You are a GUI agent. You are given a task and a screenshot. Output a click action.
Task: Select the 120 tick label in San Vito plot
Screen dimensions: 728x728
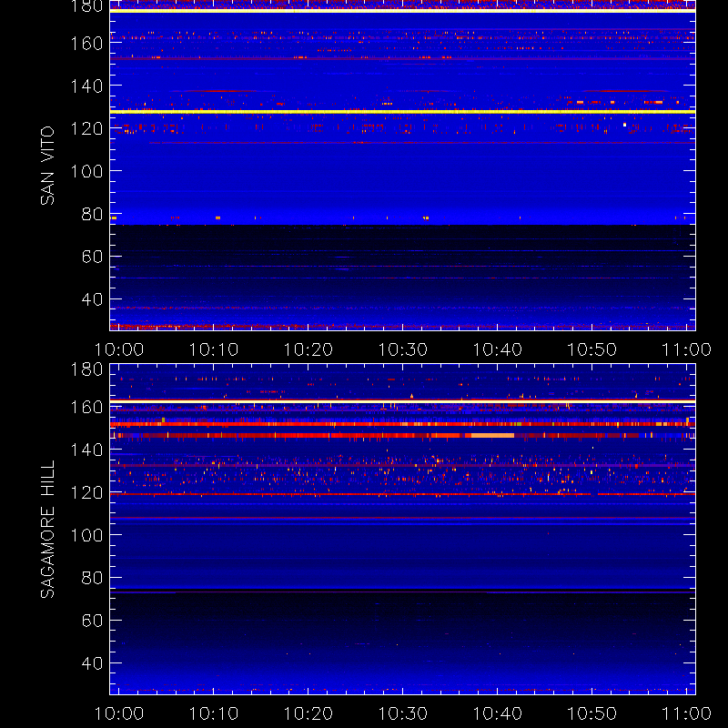click(x=86, y=128)
